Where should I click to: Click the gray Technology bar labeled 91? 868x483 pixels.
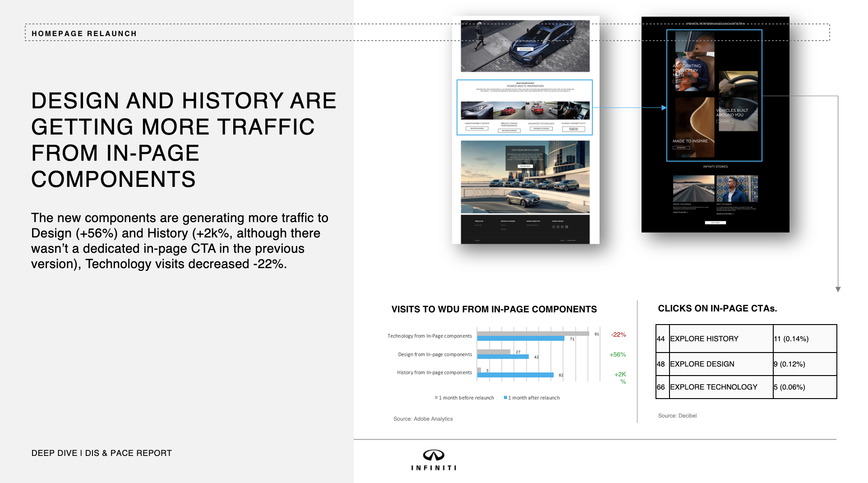click(533, 334)
